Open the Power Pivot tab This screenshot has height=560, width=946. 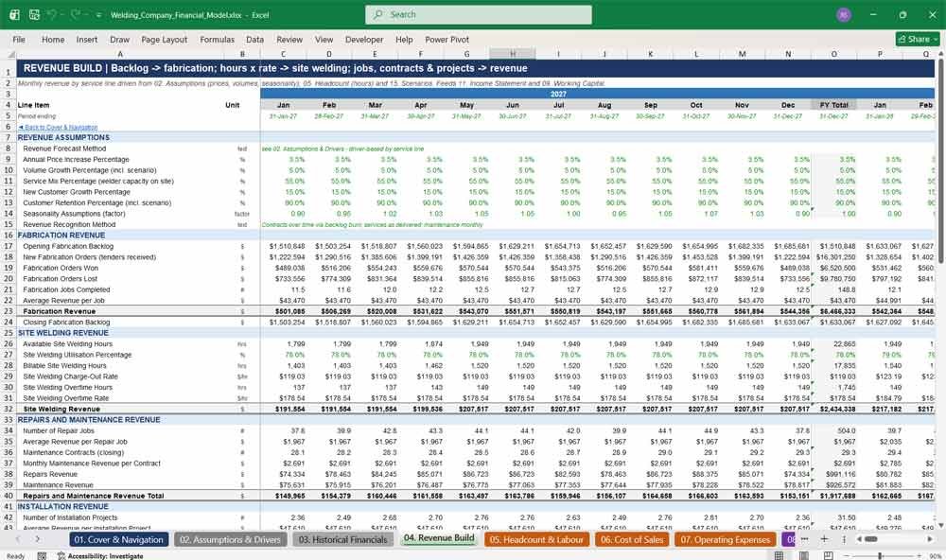point(447,39)
